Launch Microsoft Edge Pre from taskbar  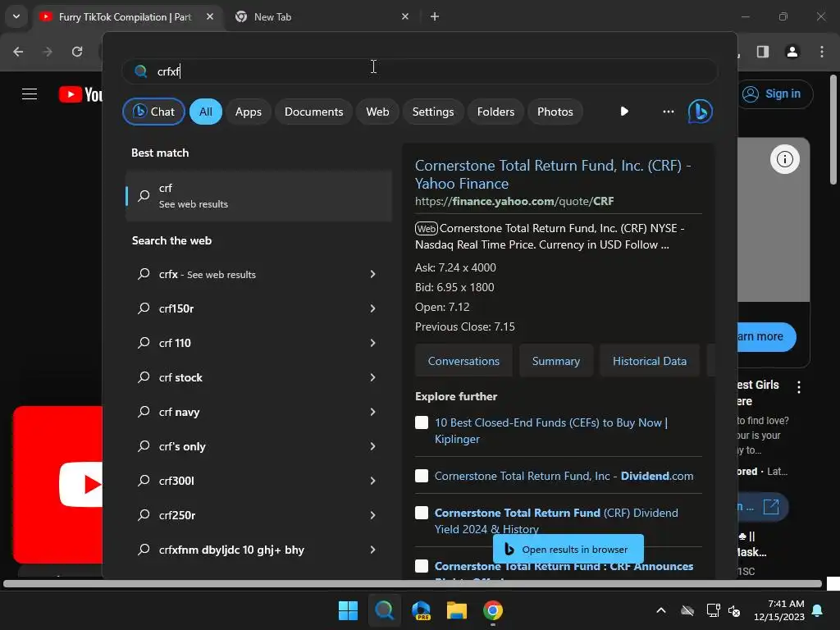click(x=421, y=610)
